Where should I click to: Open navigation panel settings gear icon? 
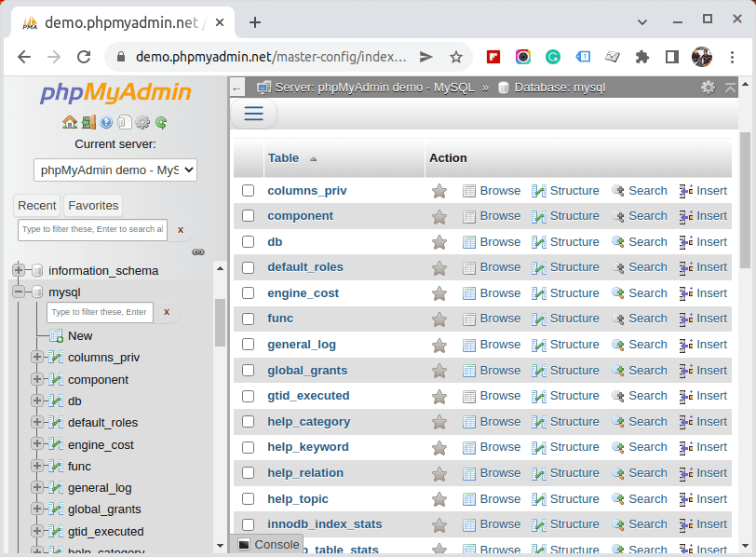(142, 123)
